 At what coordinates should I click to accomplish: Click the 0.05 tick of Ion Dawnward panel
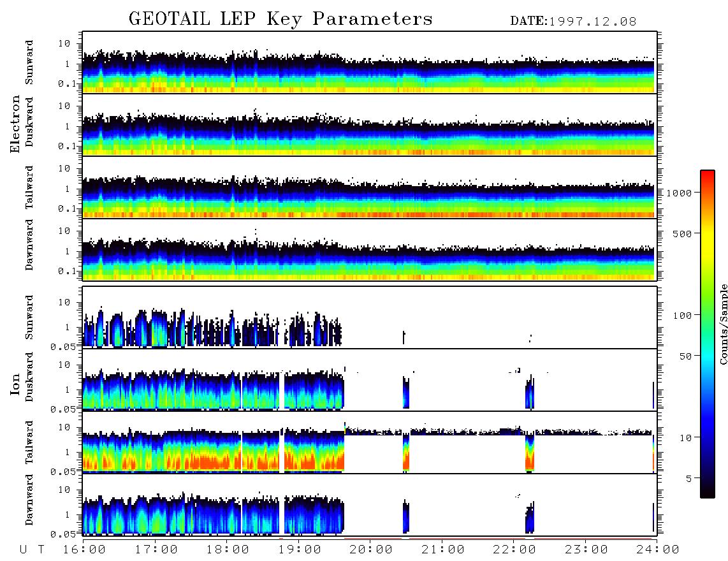(x=63, y=534)
